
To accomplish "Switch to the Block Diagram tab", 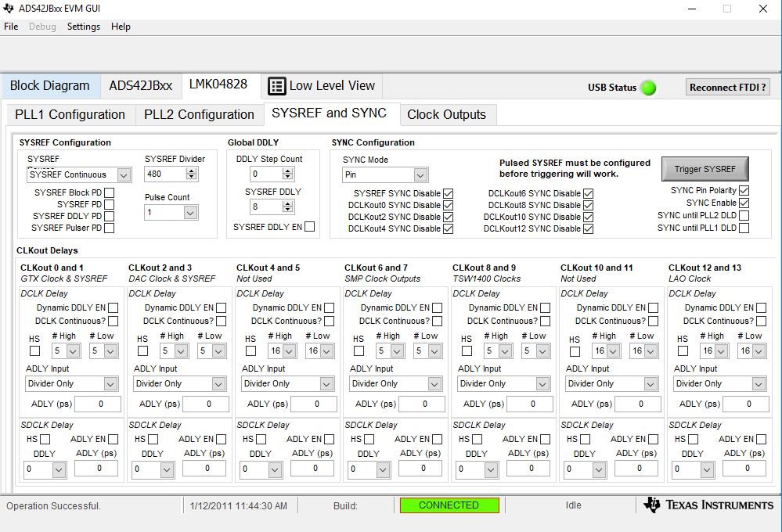I will tap(50, 86).
